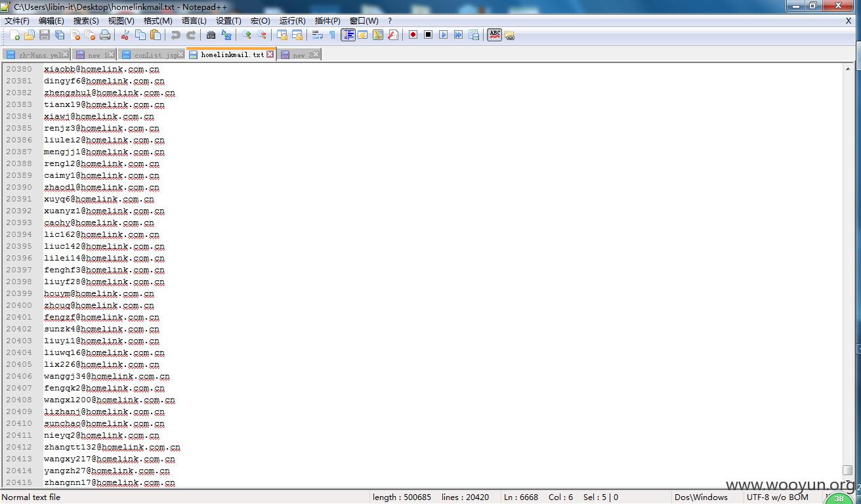Click the Save All toolbar icon
Viewport: 861px width, 504px height.
pyautogui.click(x=60, y=35)
